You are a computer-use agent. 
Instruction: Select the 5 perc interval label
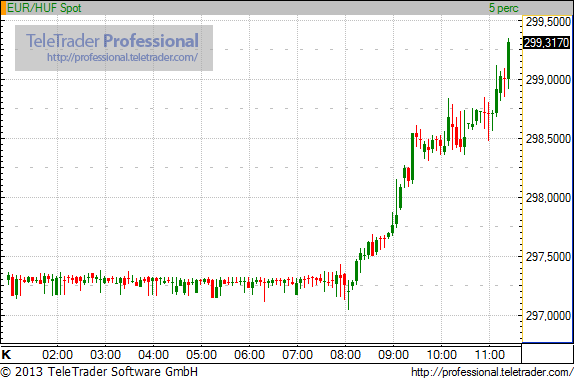[x=504, y=8]
